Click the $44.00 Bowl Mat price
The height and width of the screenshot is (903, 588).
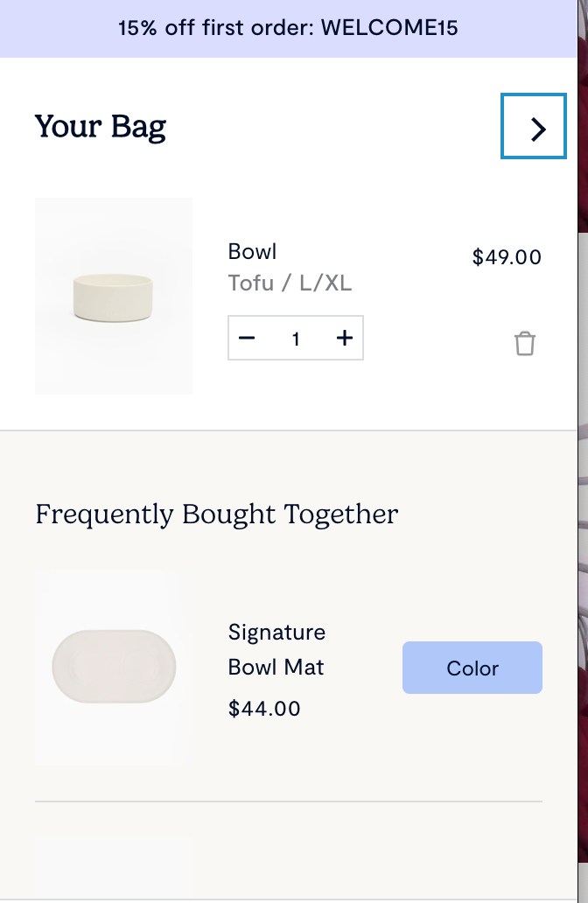coord(264,708)
